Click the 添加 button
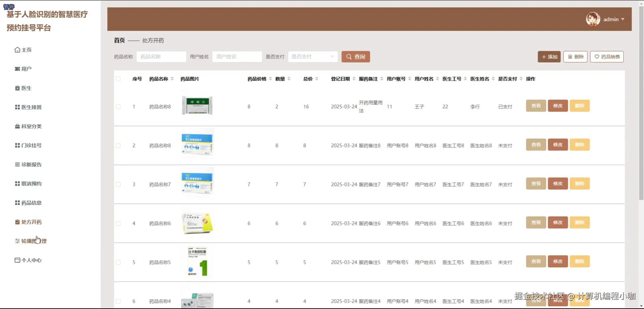 (x=549, y=57)
